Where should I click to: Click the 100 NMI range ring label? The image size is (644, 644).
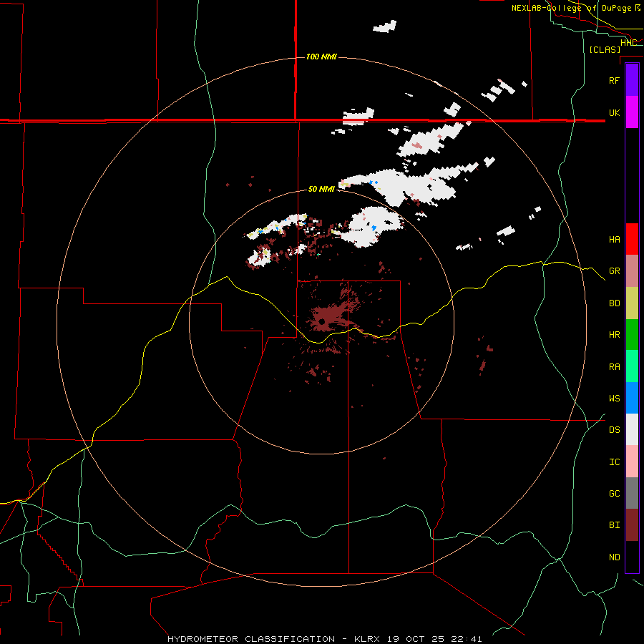click(x=321, y=57)
